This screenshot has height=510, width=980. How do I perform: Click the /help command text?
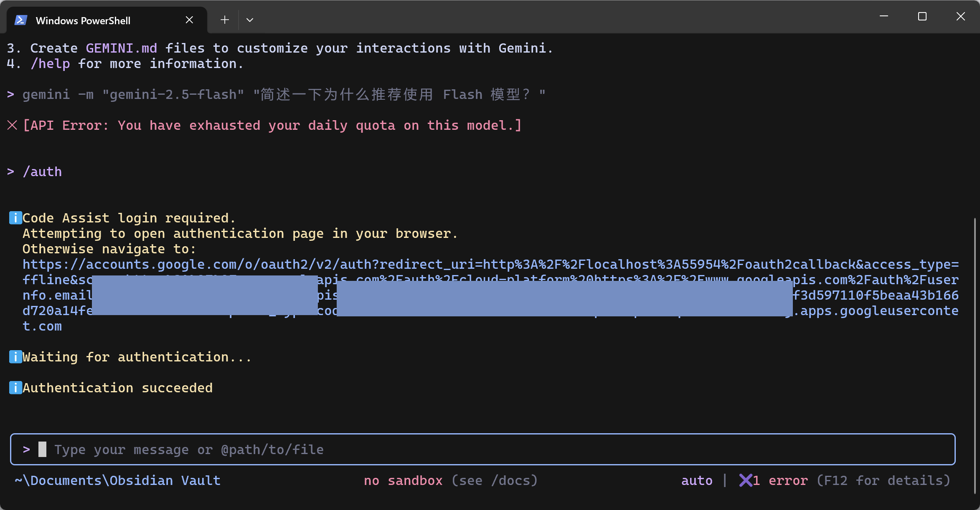point(50,64)
